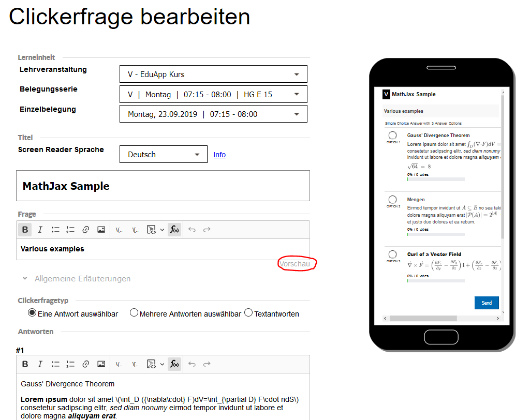Open code snippet dropdown arrow in answer #1 toolbar

coord(162,364)
